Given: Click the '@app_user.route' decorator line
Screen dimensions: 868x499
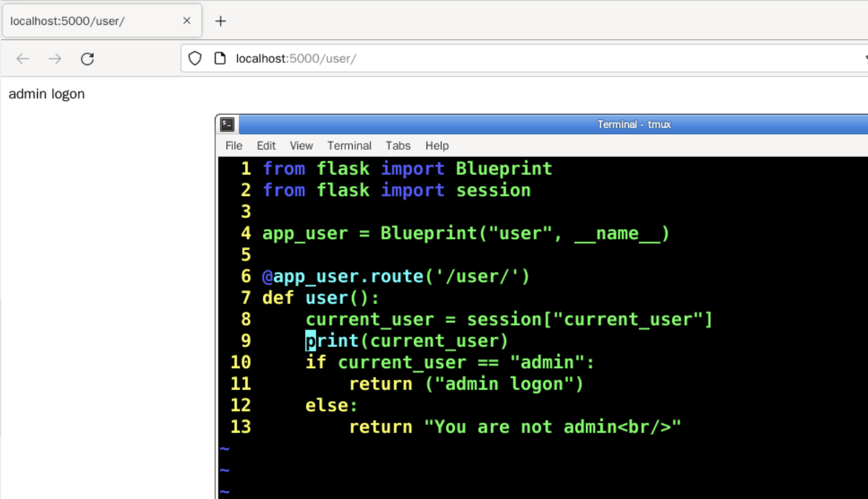Looking at the screenshot, I should tap(396, 276).
